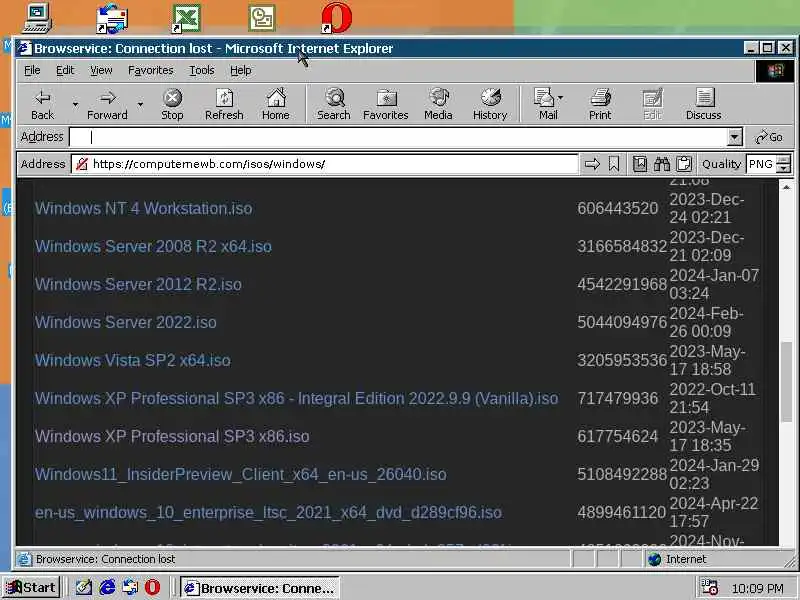Click the Internet zone status indicator

677,559
